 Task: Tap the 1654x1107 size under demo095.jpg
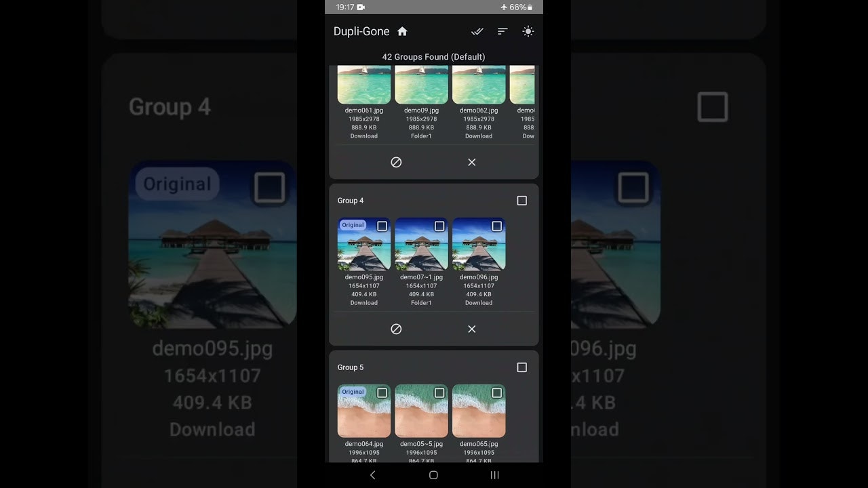pyautogui.click(x=364, y=286)
